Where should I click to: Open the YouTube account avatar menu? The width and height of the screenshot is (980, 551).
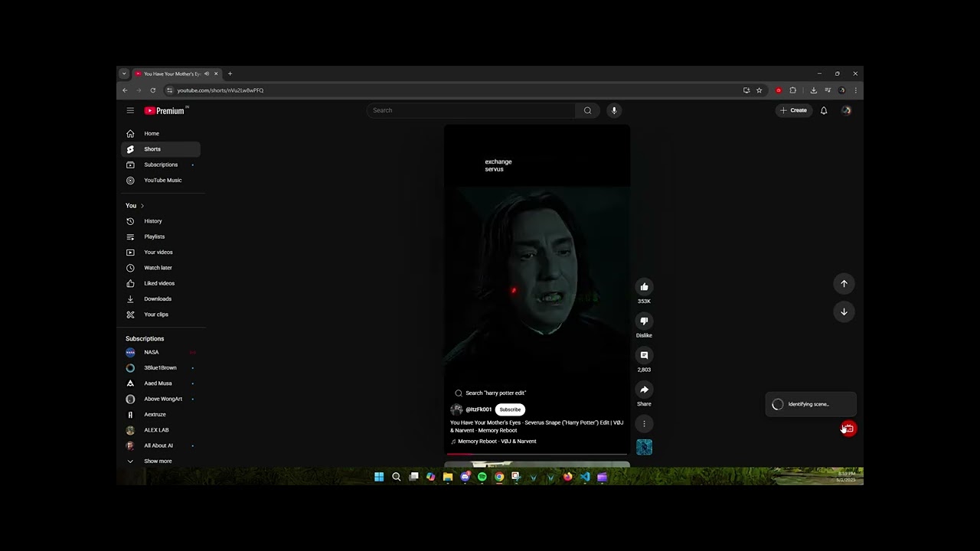(846, 110)
